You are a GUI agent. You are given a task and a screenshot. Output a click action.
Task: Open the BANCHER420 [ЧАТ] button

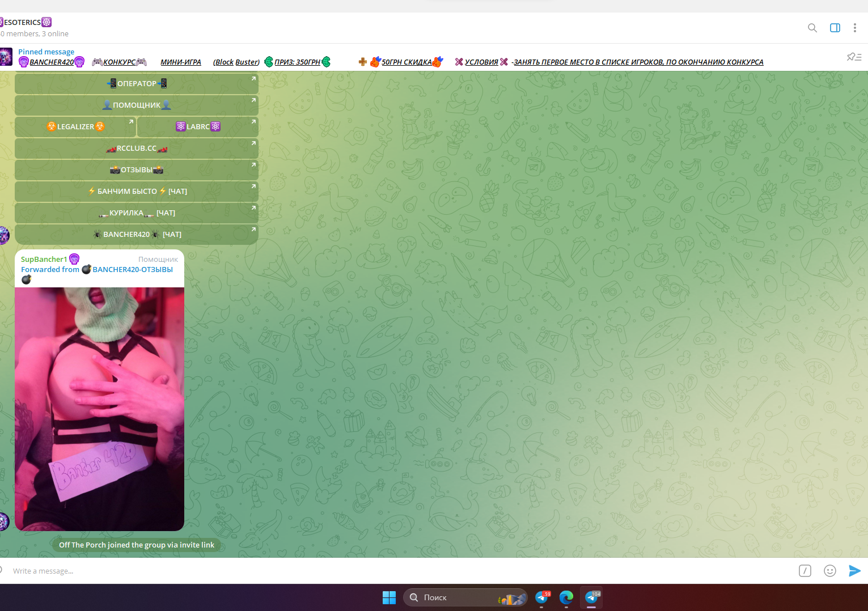pyautogui.click(x=137, y=234)
